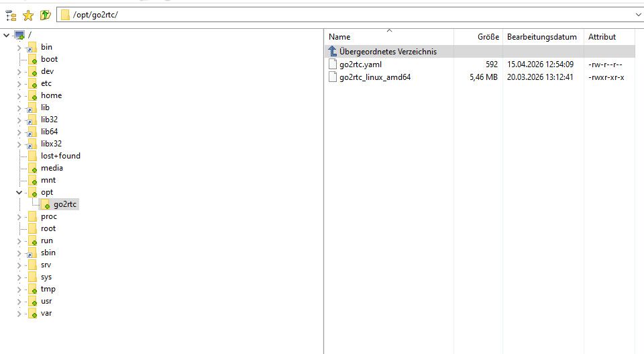Expand the libx32 folder
Image resolution: width=644 pixels, height=354 pixels.
click(x=19, y=144)
